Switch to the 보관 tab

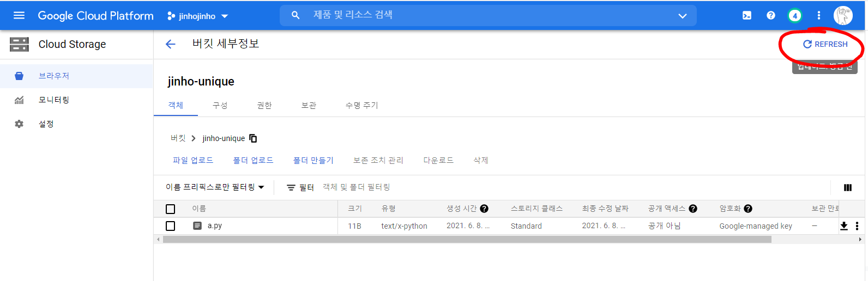coord(309,105)
